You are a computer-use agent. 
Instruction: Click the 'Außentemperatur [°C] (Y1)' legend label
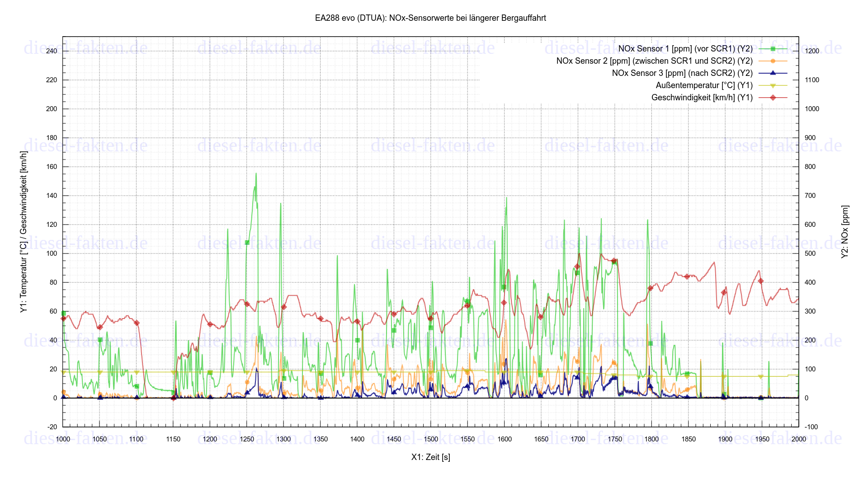pyautogui.click(x=704, y=85)
